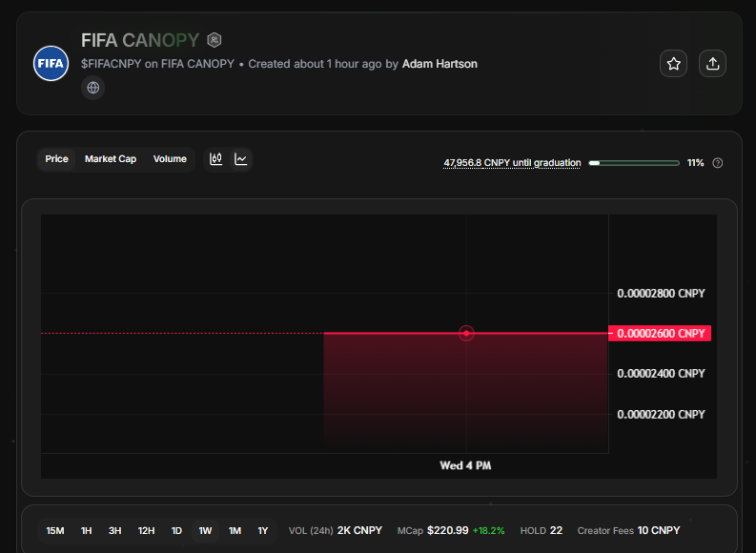Set timeframe to 1H
The height and width of the screenshot is (553, 756).
(87, 531)
